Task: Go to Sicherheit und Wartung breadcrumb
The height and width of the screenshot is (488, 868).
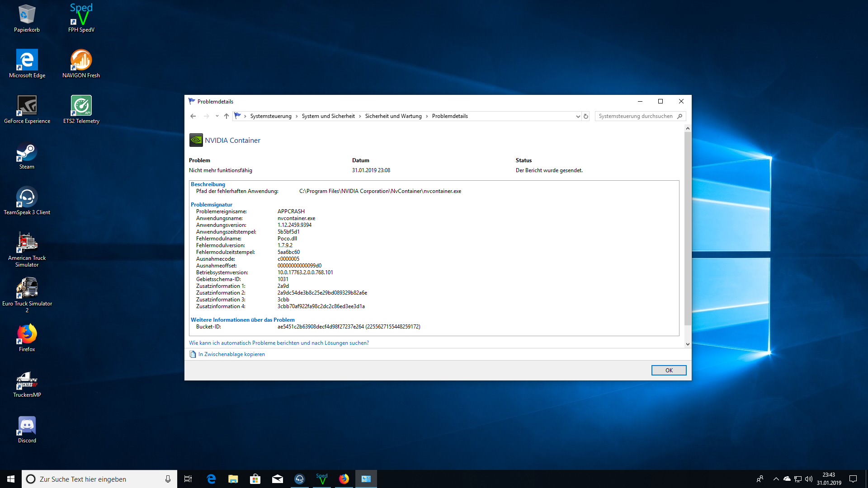Action: pyautogui.click(x=393, y=116)
